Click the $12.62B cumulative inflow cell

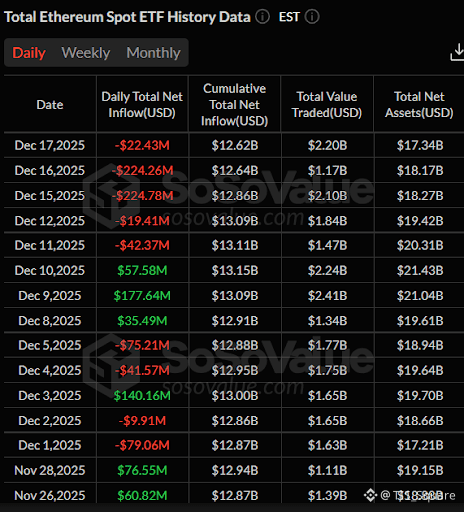point(235,145)
